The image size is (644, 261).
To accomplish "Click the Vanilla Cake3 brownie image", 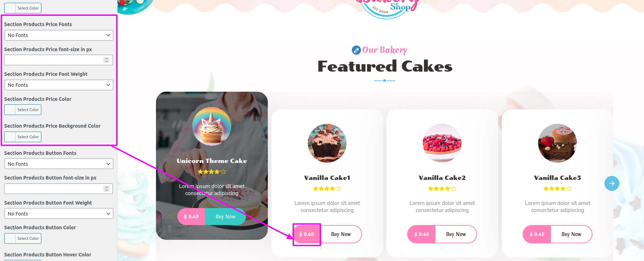I will tap(558, 143).
